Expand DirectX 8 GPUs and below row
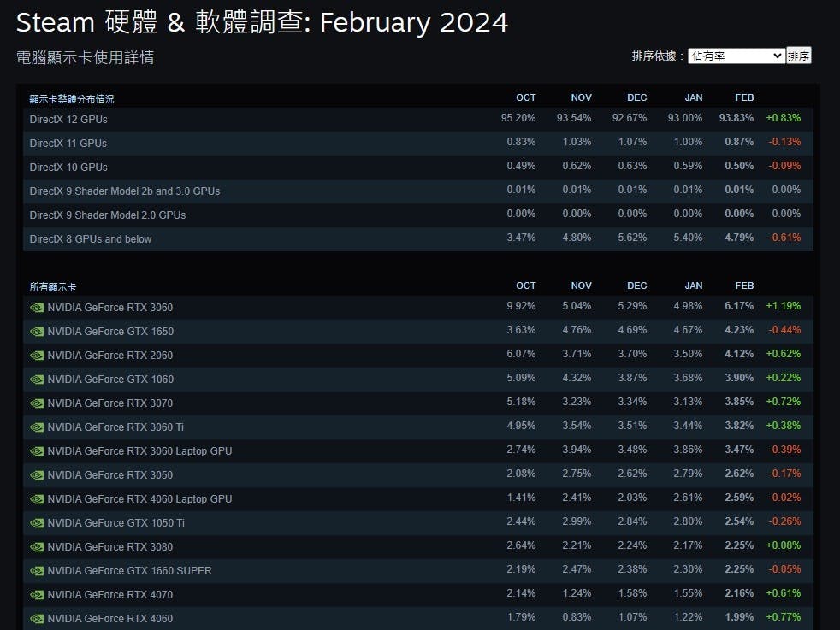840x630 pixels. [418, 239]
